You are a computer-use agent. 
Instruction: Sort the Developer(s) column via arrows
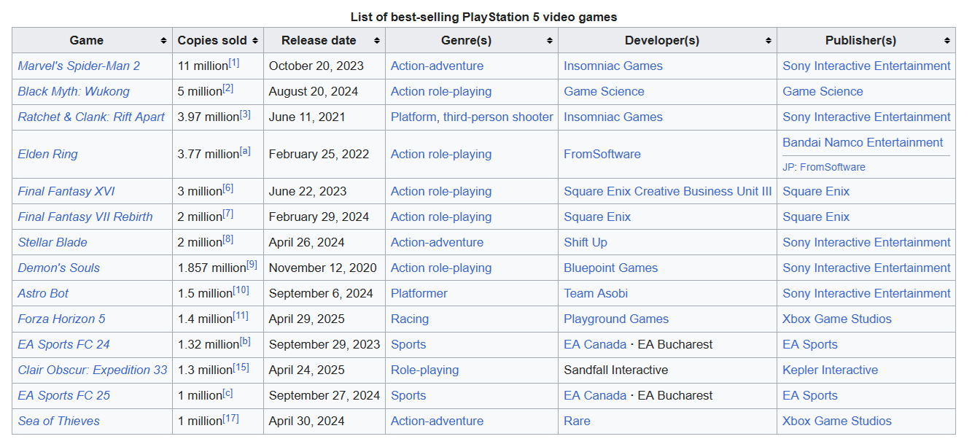(768, 41)
